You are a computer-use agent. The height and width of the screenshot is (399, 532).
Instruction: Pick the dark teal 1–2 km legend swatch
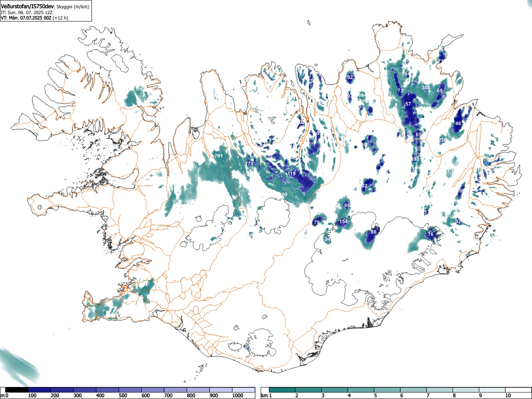[x=283, y=390]
